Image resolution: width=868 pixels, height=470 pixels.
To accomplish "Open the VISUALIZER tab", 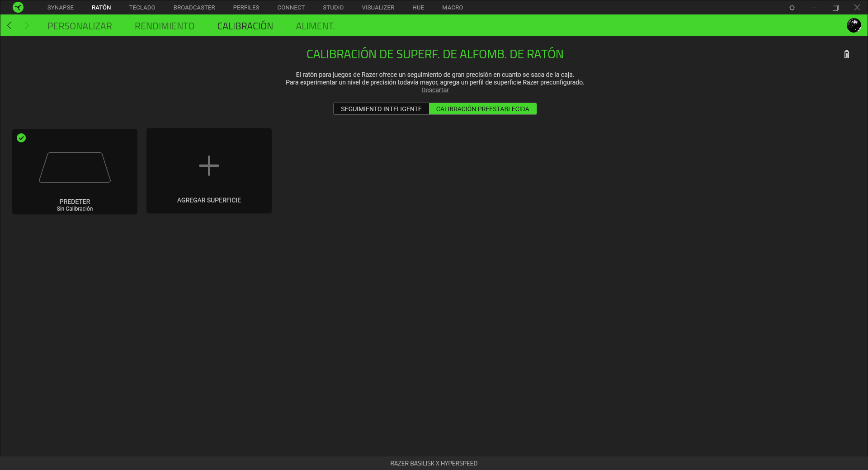I will (x=378, y=8).
